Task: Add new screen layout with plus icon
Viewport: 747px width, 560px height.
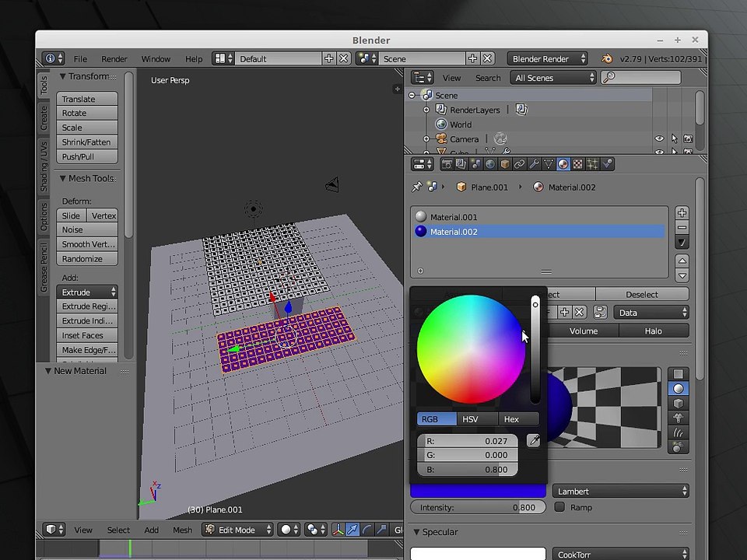Action: pyautogui.click(x=328, y=58)
